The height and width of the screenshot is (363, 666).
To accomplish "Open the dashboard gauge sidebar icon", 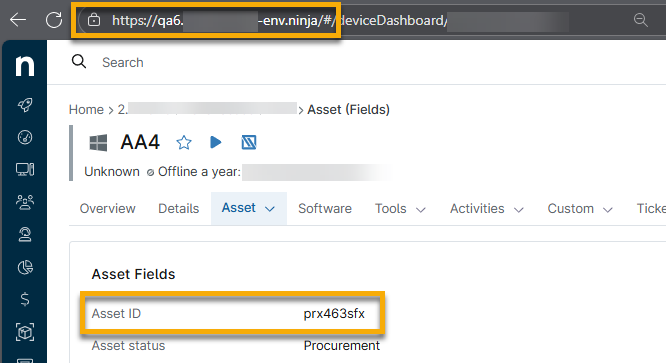I will coord(25,137).
